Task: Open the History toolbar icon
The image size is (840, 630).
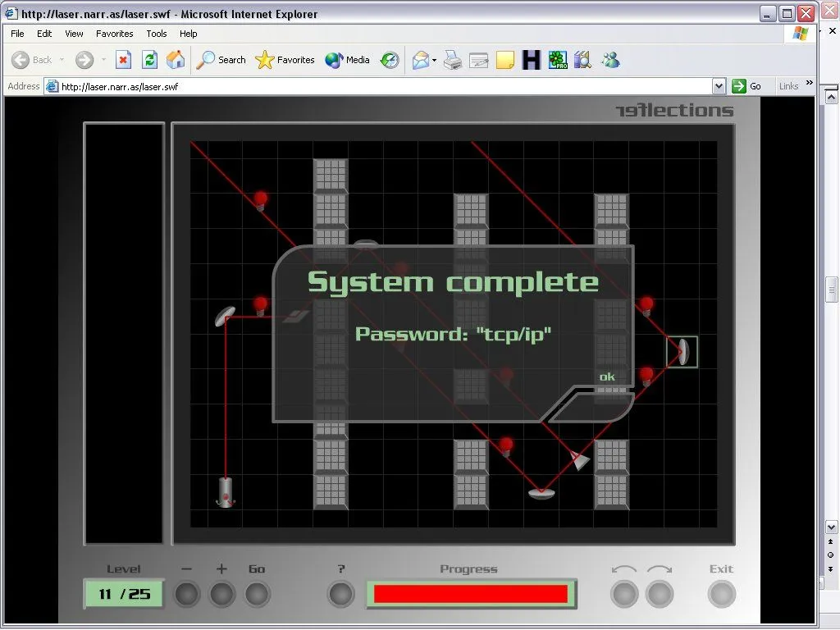Action: (x=390, y=60)
